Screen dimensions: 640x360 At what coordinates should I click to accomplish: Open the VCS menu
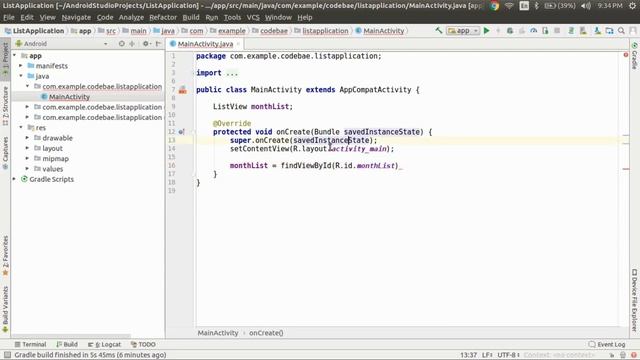pyautogui.click(x=253, y=18)
